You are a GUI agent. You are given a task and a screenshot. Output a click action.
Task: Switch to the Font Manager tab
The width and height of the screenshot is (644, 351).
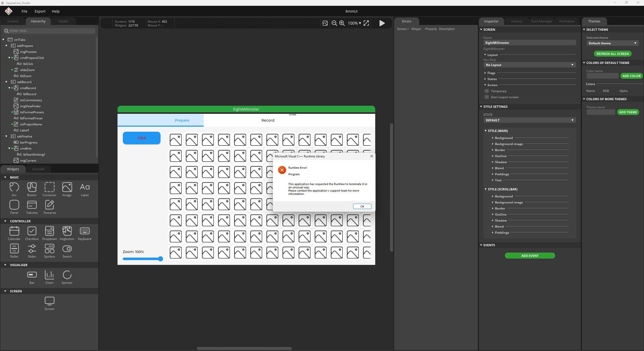(542, 21)
